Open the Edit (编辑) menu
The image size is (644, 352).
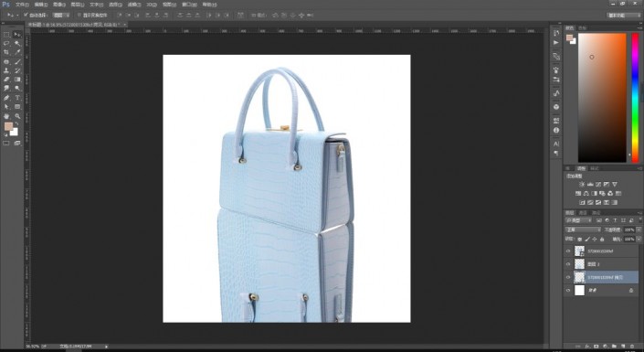click(x=41, y=5)
